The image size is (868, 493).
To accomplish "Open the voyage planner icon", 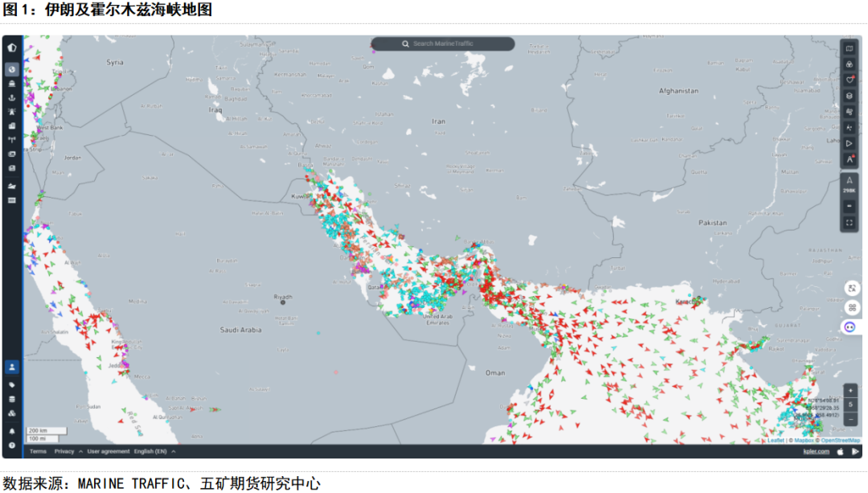I will (11, 186).
